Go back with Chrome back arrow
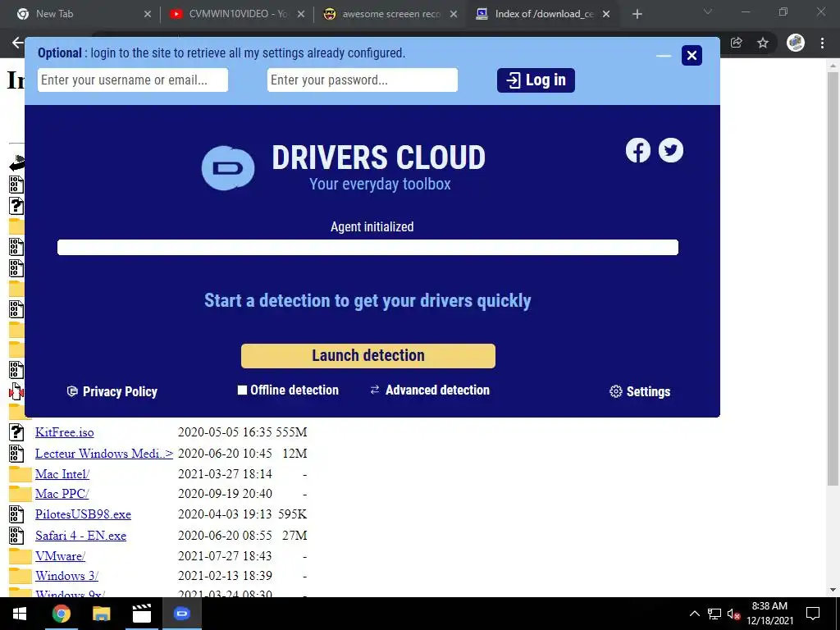The height and width of the screenshot is (630, 840). [x=17, y=43]
